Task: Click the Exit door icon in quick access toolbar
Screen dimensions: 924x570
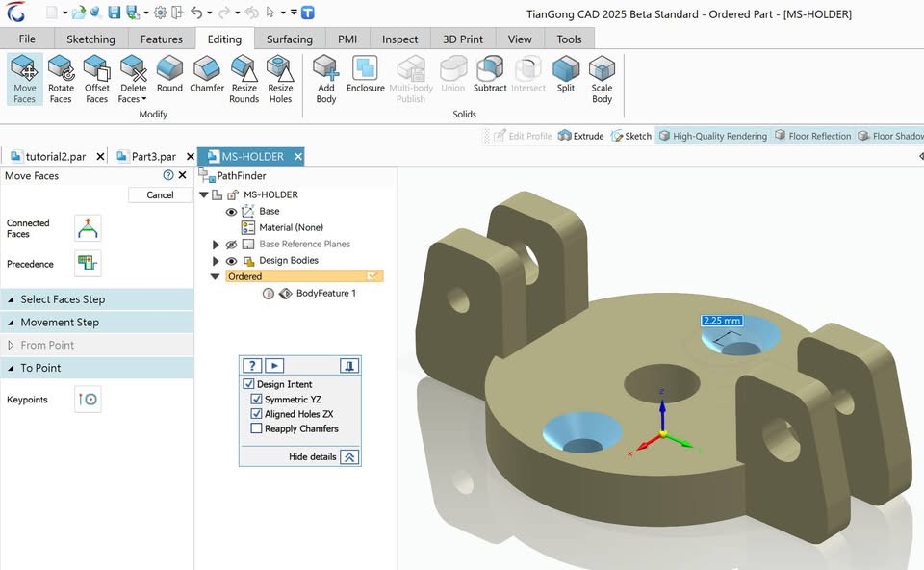Action: click(x=177, y=13)
